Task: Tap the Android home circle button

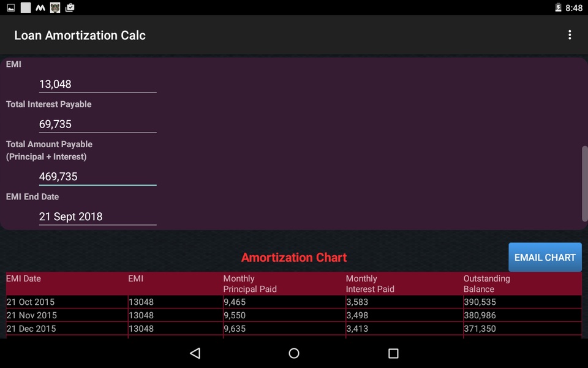Action: pyautogui.click(x=294, y=353)
